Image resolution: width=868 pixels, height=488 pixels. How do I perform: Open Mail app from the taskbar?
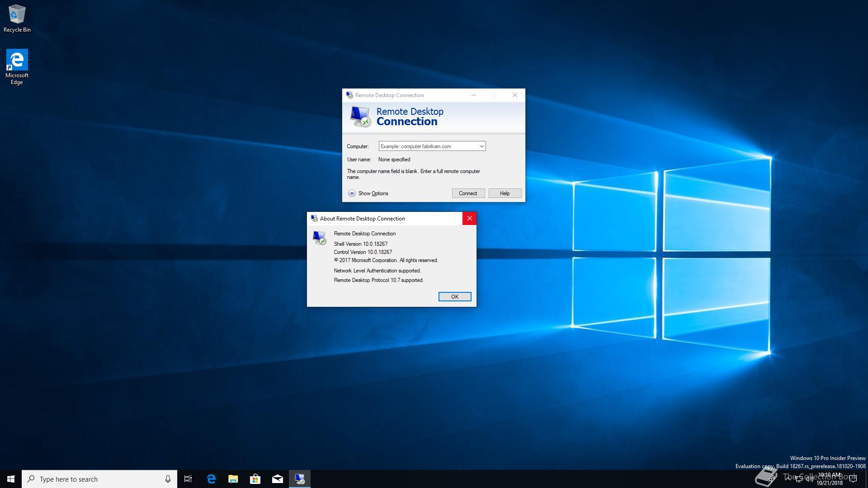coord(277,479)
